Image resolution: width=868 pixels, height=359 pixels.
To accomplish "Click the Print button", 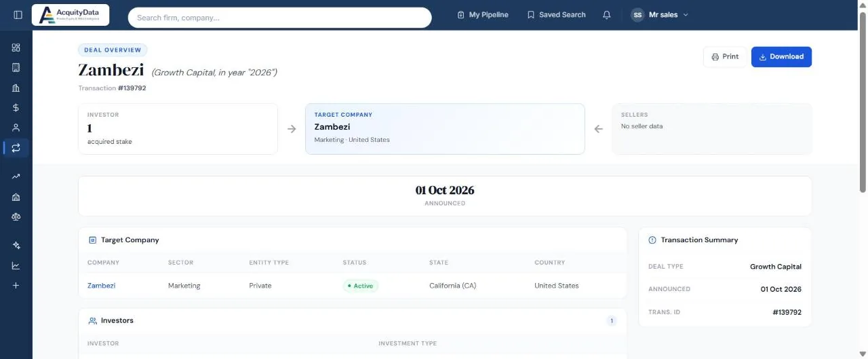I will (725, 57).
